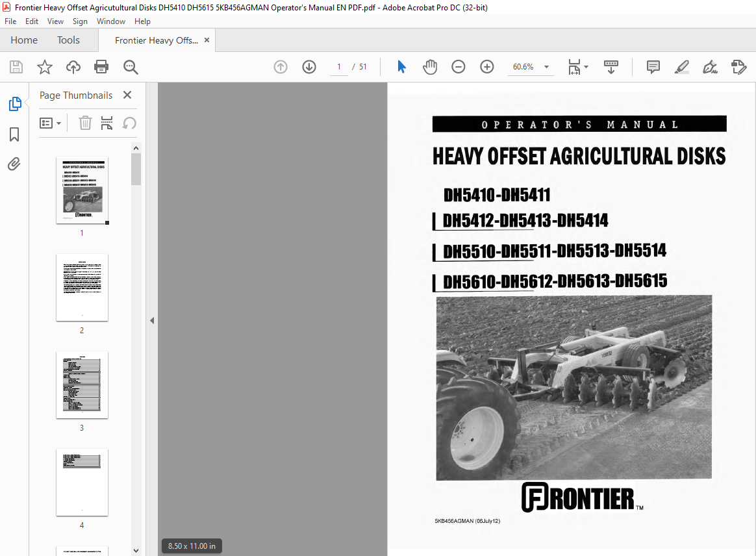Open the Help menu

point(142,21)
